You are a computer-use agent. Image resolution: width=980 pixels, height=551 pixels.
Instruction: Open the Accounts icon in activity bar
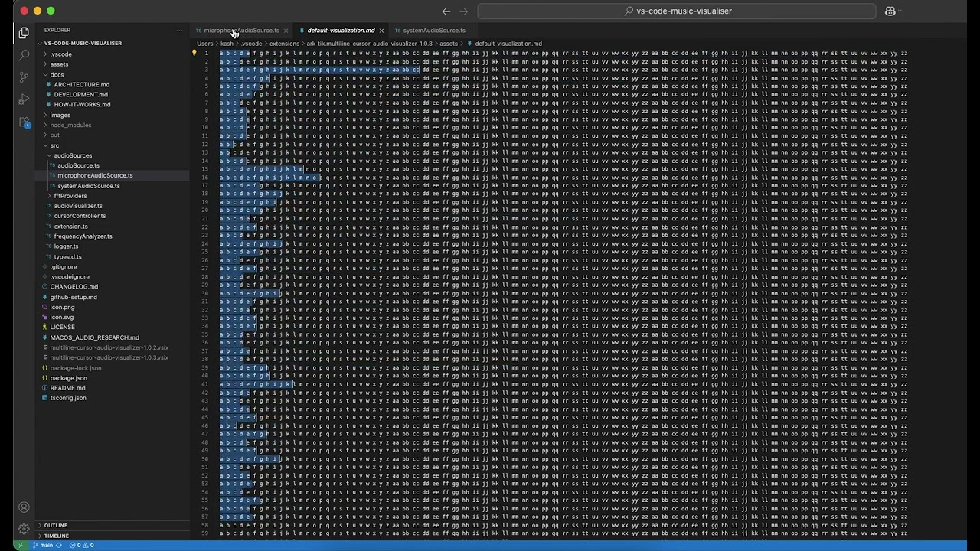pyautogui.click(x=24, y=507)
